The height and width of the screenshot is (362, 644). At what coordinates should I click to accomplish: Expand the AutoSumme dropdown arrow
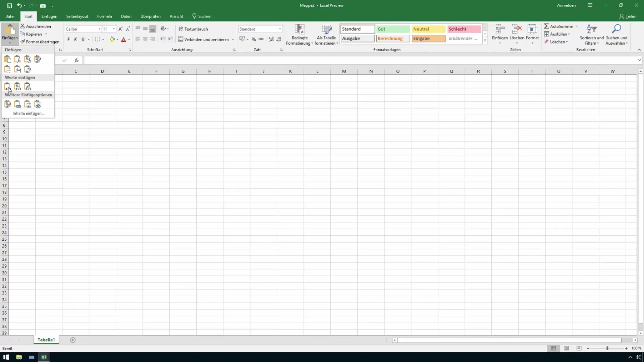tap(577, 26)
